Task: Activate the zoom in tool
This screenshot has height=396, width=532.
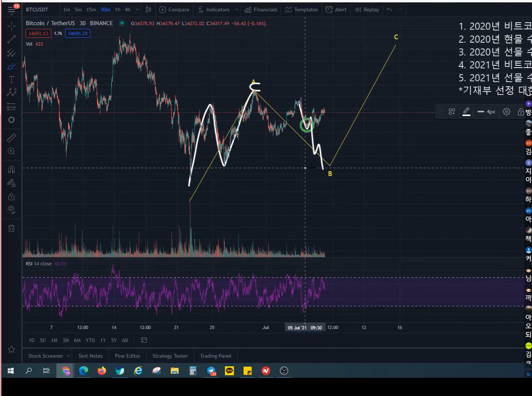Action: (11, 151)
